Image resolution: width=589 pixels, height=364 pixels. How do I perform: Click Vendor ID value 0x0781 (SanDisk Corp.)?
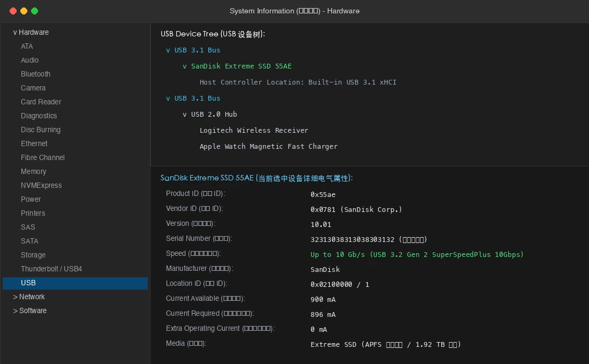(356, 210)
